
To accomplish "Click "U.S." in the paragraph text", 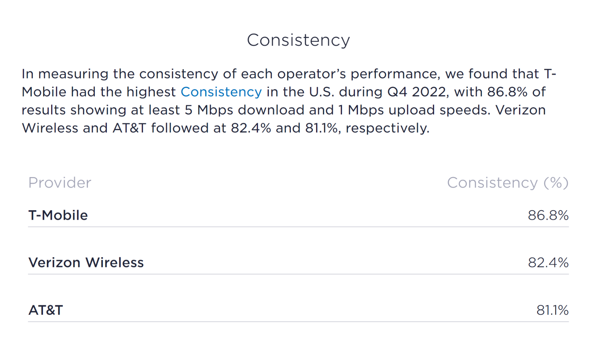I will pyautogui.click(x=322, y=92).
